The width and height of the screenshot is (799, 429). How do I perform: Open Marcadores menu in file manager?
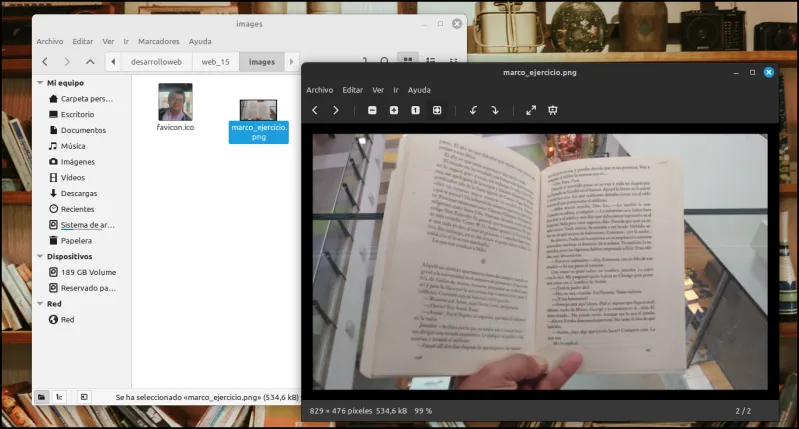click(x=158, y=41)
